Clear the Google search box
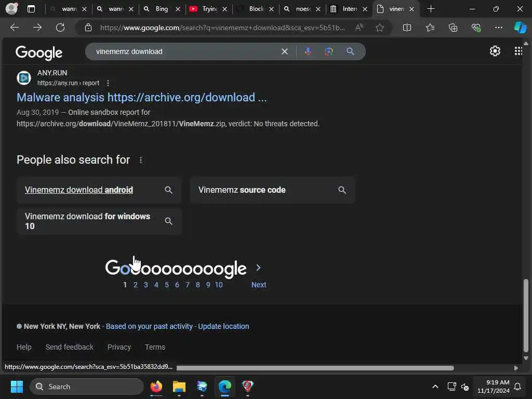The width and height of the screenshot is (532, 399). (x=285, y=51)
